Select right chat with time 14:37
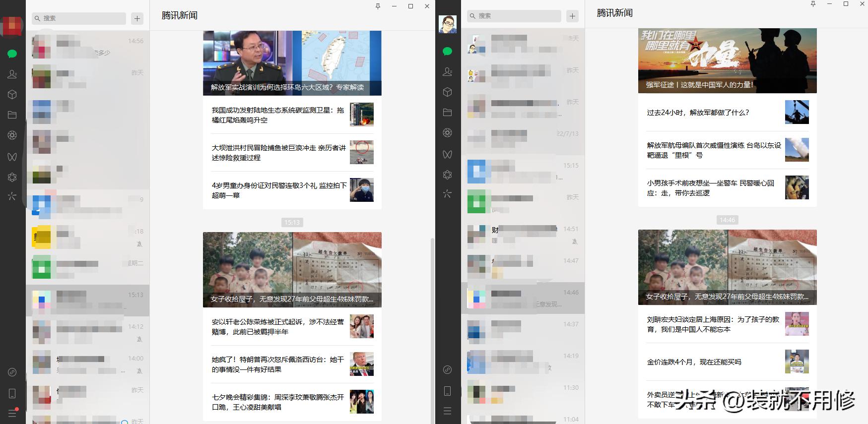The width and height of the screenshot is (868, 424). (523, 330)
